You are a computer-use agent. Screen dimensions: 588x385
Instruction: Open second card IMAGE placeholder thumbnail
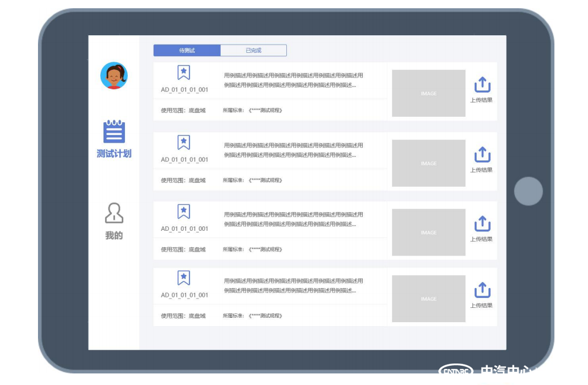coord(428,163)
